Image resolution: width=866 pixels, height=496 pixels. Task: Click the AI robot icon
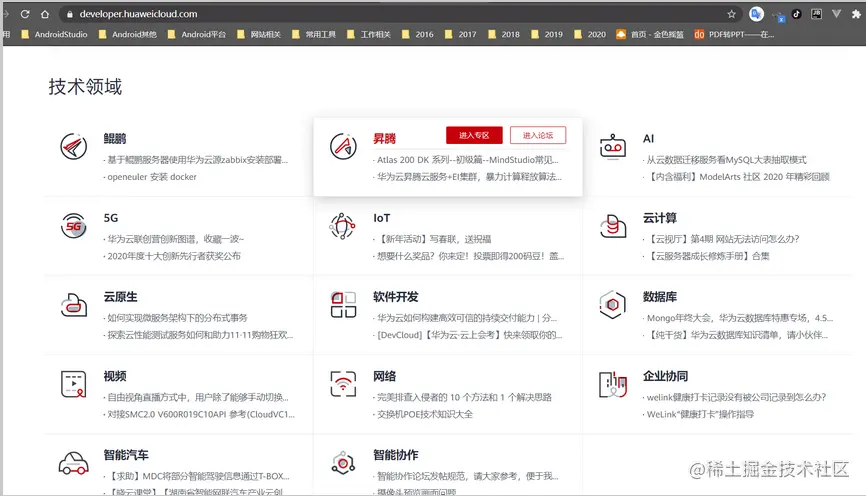coord(612,146)
